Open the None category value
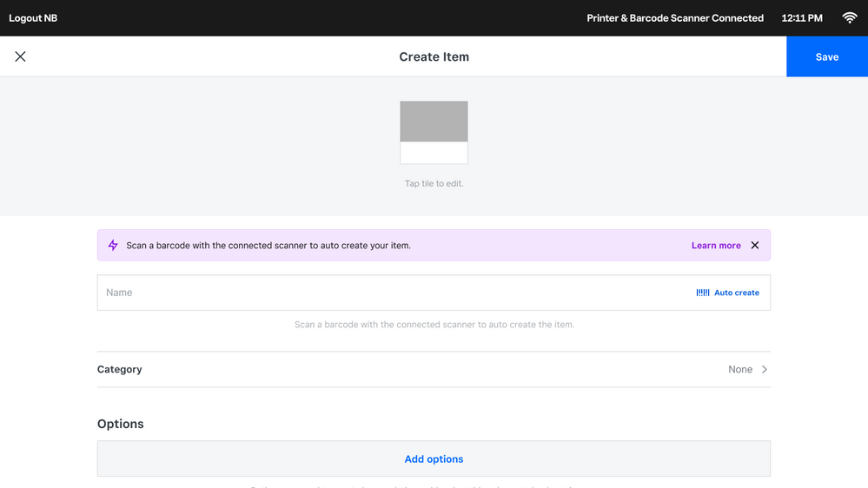Image resolution: width=868 pixels, height=488 pixels. point(740,369)
